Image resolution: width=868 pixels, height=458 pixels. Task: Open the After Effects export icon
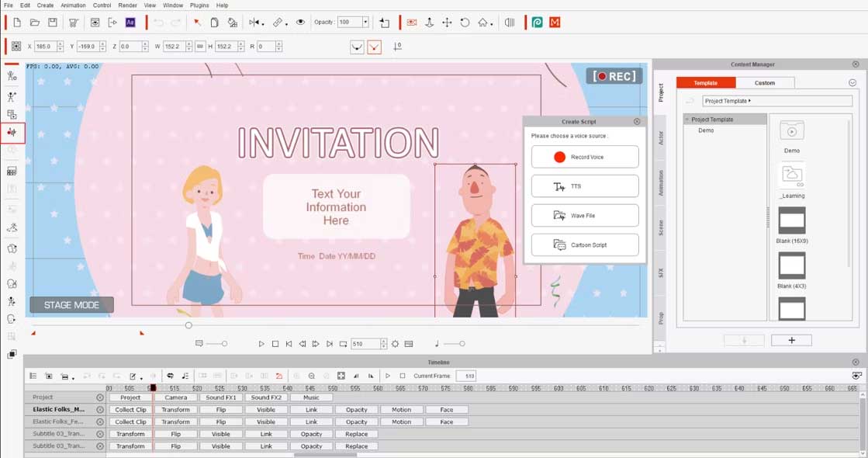pyautogui.click(x=130, y=23)
